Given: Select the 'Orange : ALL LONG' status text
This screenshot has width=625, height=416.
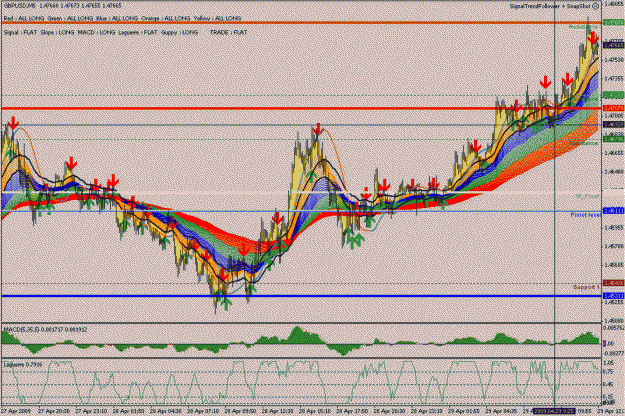Looking at the screenshot, I should click(x=167, y=18).
